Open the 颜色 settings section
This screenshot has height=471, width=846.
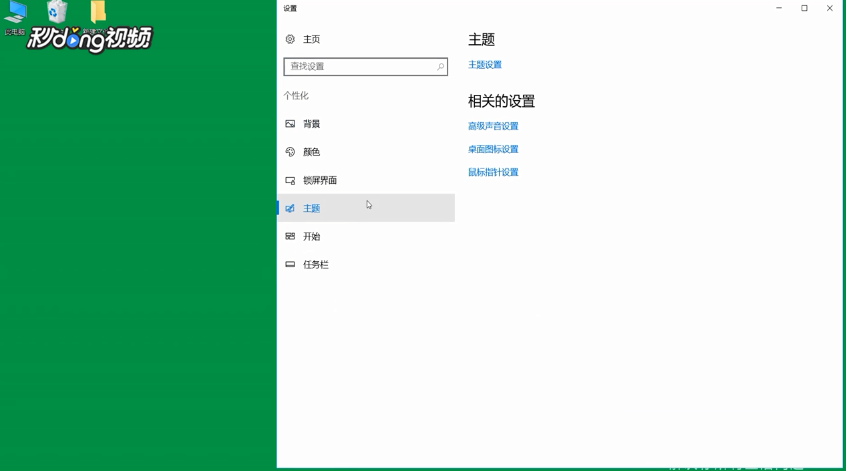click(366, 152)
